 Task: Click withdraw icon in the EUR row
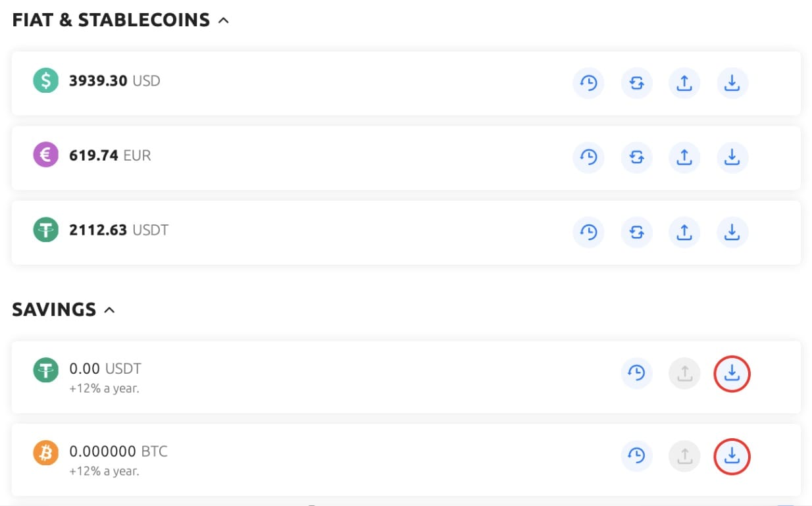tap(684, 157)
